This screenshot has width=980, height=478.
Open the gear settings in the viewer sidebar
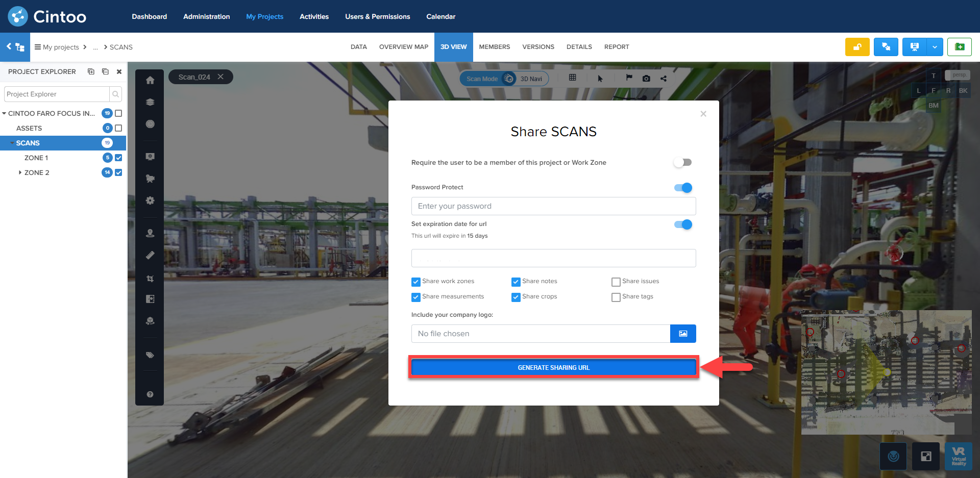click(150, 200)
